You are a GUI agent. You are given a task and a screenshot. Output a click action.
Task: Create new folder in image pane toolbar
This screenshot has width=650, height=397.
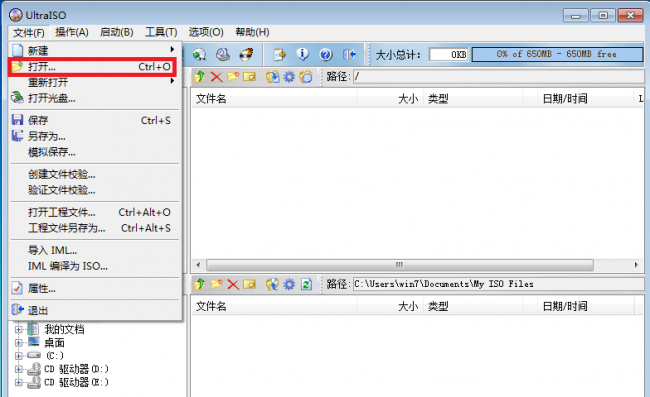click(x=233, y=77)
